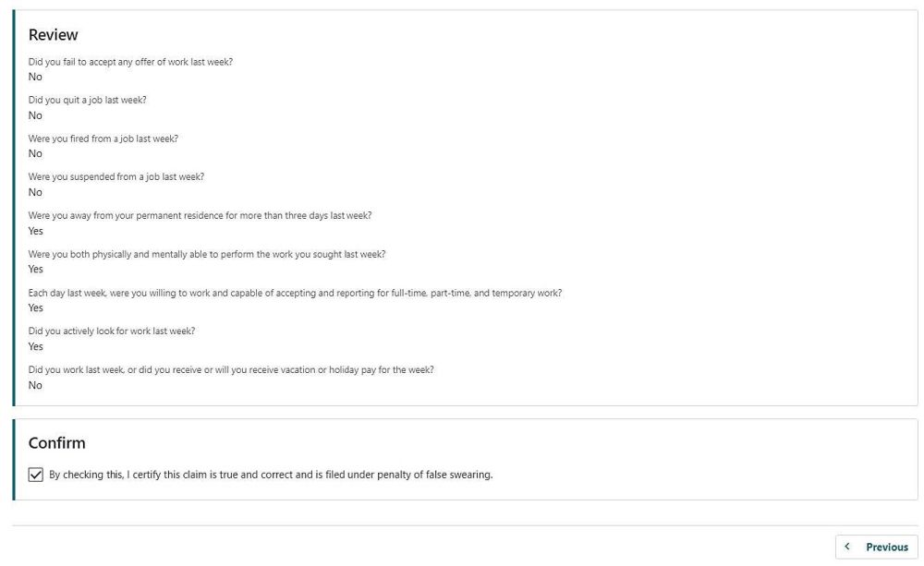Uncheck the certify claim checkbox
The width and height of the screenshot is (924, 566).
[x=36, y=475]
